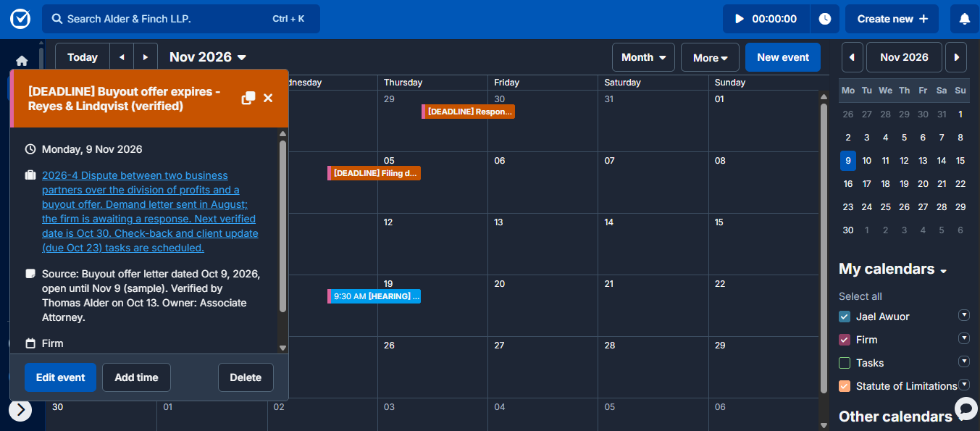Click the Other calendars heading
Viewport: 980px width, 431px height.
[x=895, y=417]
